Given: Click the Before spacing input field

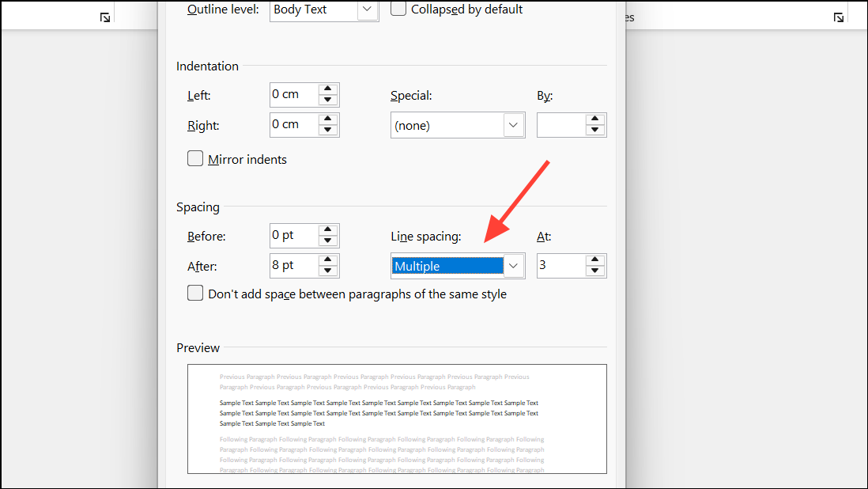Looking at the screenshot, I should [x=296, y=235].
